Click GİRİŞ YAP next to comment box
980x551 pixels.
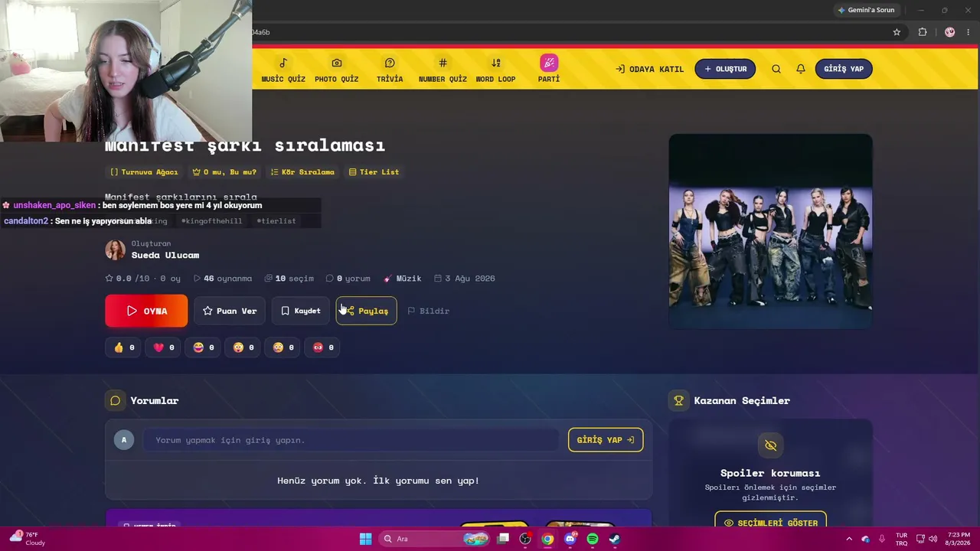[x=606, y=440]
